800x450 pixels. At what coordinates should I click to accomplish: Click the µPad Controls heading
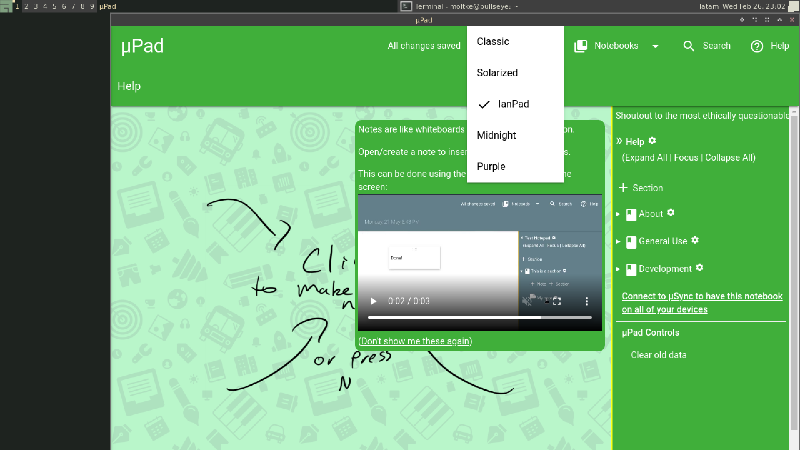click(651, 333)
